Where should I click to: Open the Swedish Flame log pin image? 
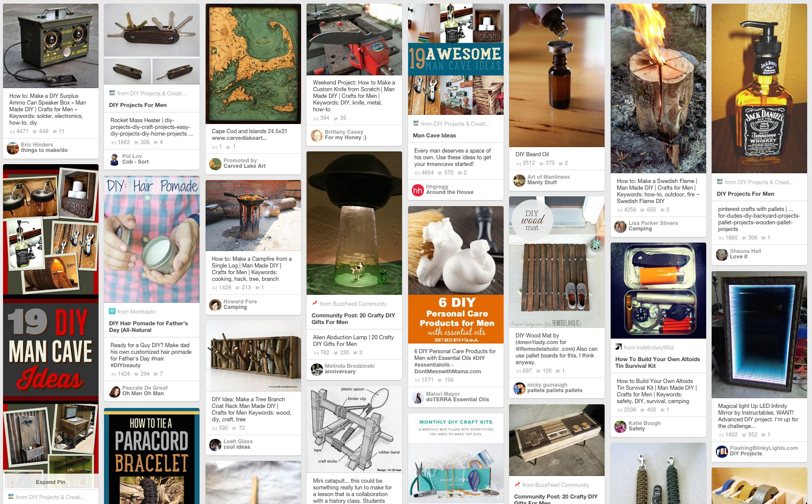tap(658, 89)
